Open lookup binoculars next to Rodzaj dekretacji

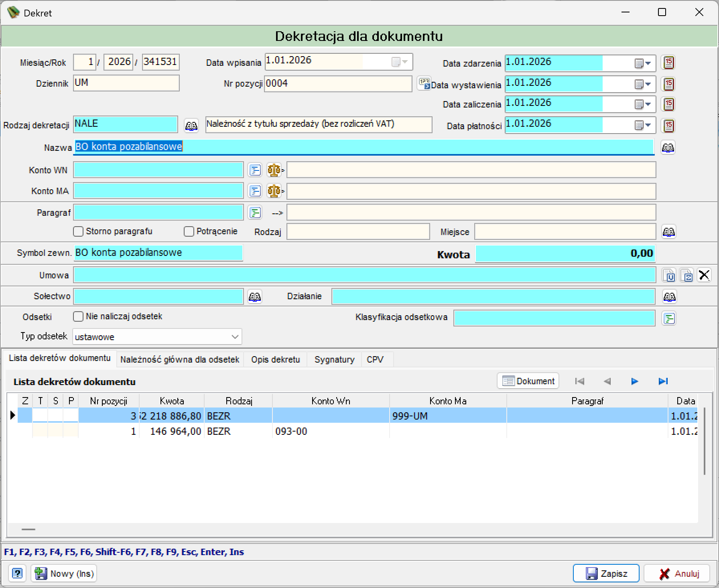[191, 126]
